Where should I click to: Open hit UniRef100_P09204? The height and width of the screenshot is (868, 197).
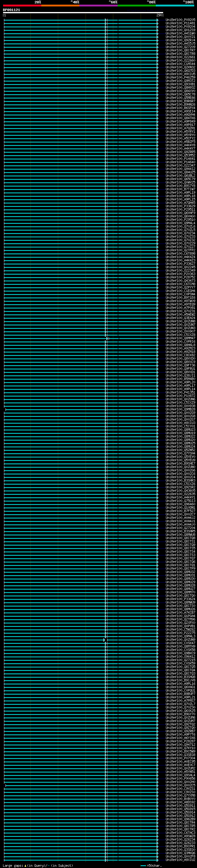pos(180,26)
